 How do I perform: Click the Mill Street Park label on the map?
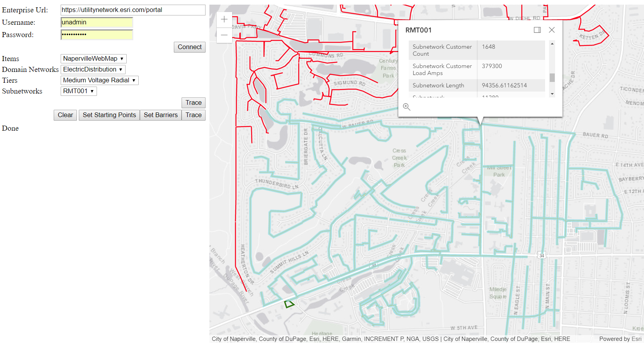click(499, 171)
